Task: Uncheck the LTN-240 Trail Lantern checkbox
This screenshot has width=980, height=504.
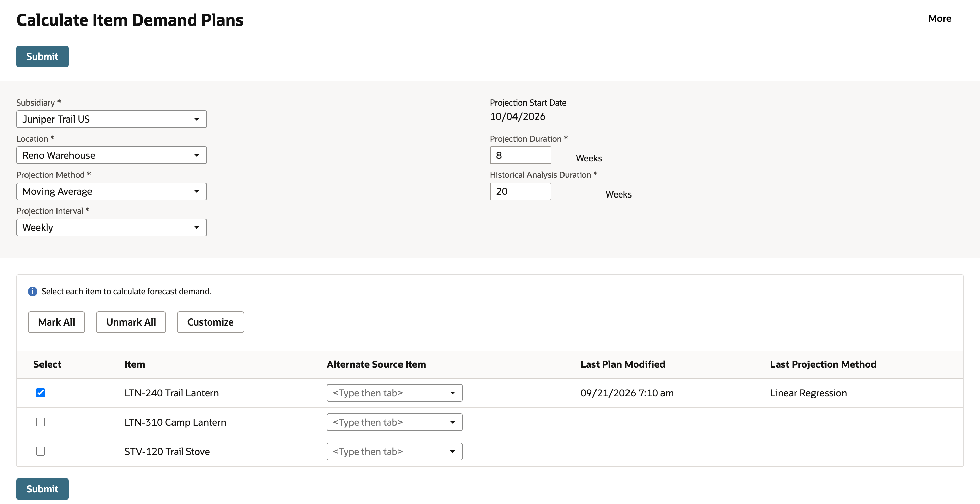Action: (40, 392)
